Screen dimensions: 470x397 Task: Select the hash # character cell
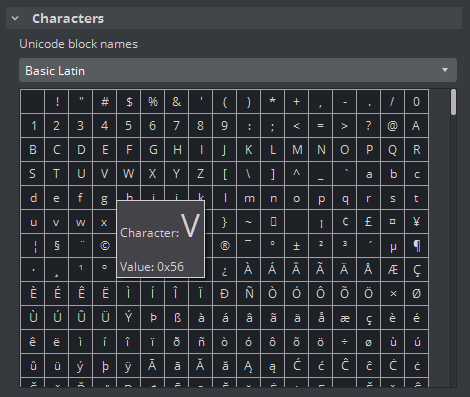point(105,102)
